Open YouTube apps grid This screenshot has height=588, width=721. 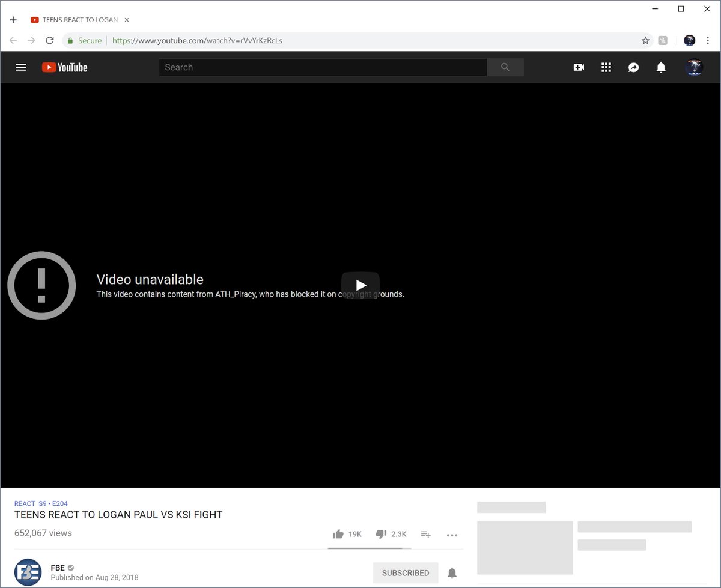[606, 67]
